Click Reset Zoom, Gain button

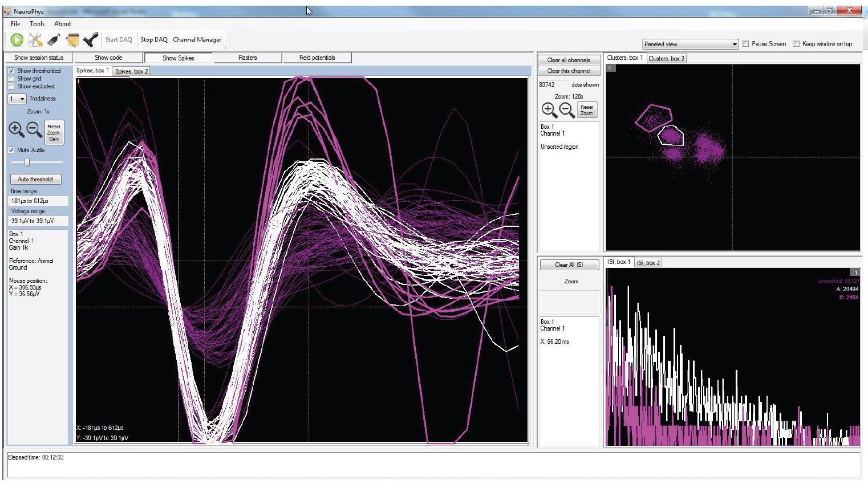54,132
